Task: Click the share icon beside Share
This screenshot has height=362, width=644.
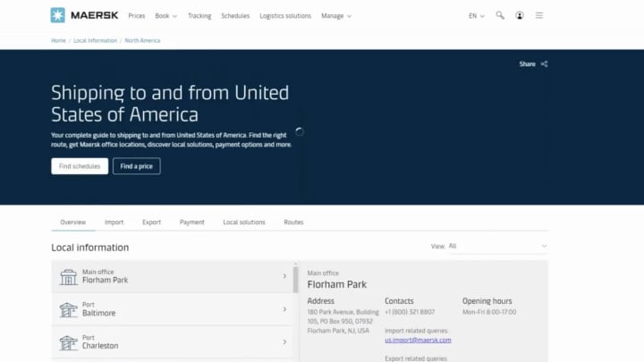Action: coord(544,64)
